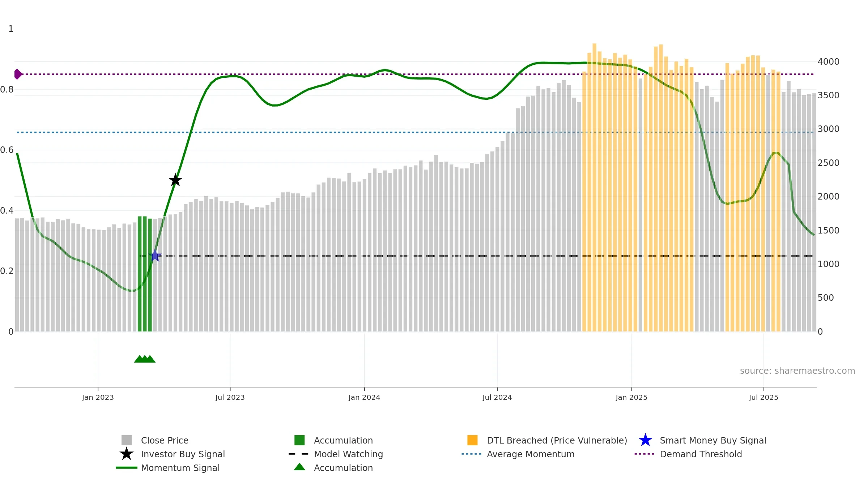Toggle DTL Breached (Price Vulnerable) legend entry

557,440
